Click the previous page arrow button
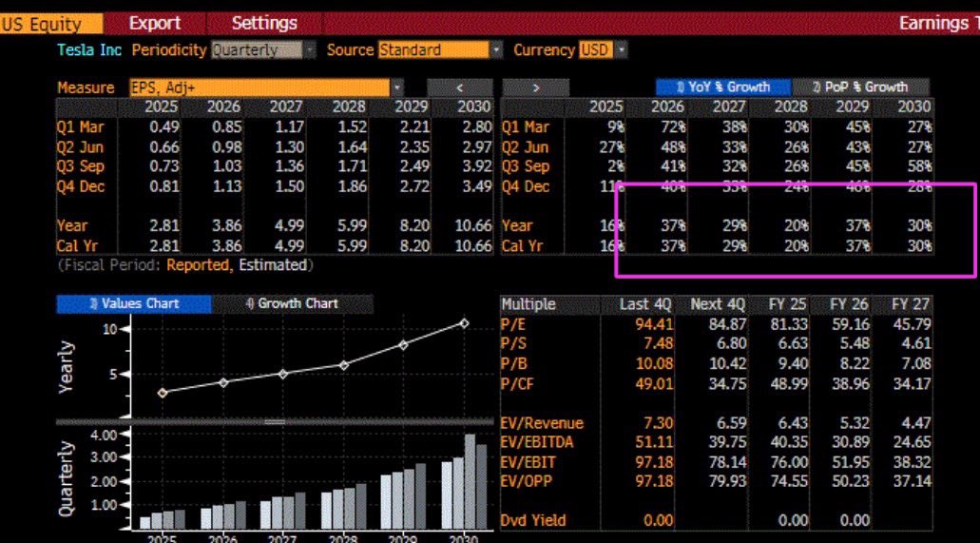Screen dimensions: 980x543 click(460, 87)
